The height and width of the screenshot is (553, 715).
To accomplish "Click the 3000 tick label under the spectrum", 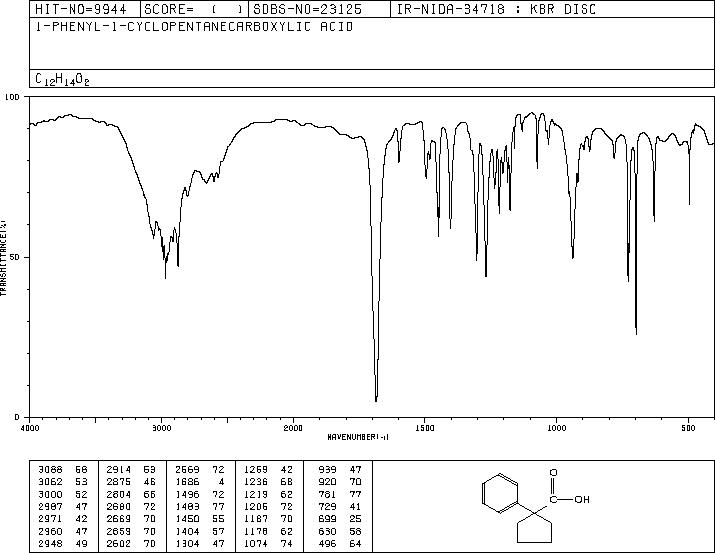I will pyautogui.click(x=161, y=428).
